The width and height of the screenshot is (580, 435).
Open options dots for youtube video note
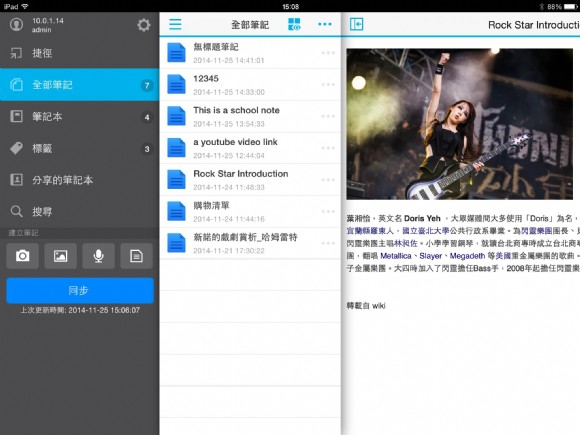click(328, 148)
